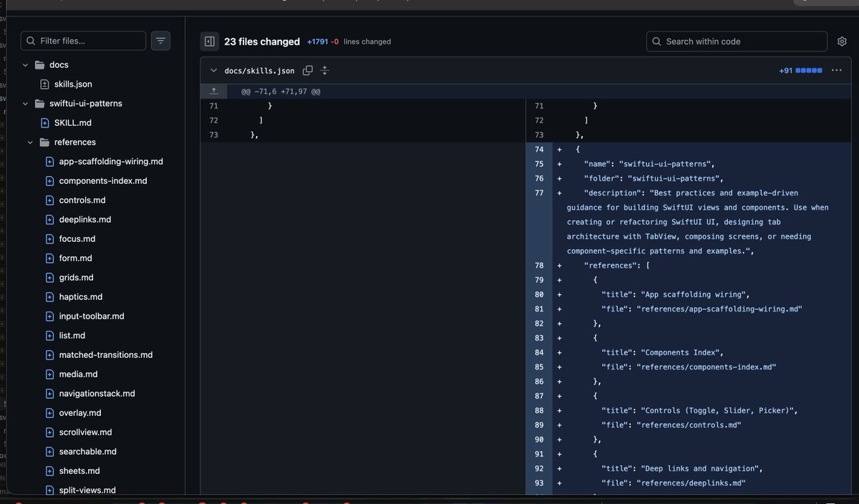Click the added-file icon beside haptics.md

[50, 296]
